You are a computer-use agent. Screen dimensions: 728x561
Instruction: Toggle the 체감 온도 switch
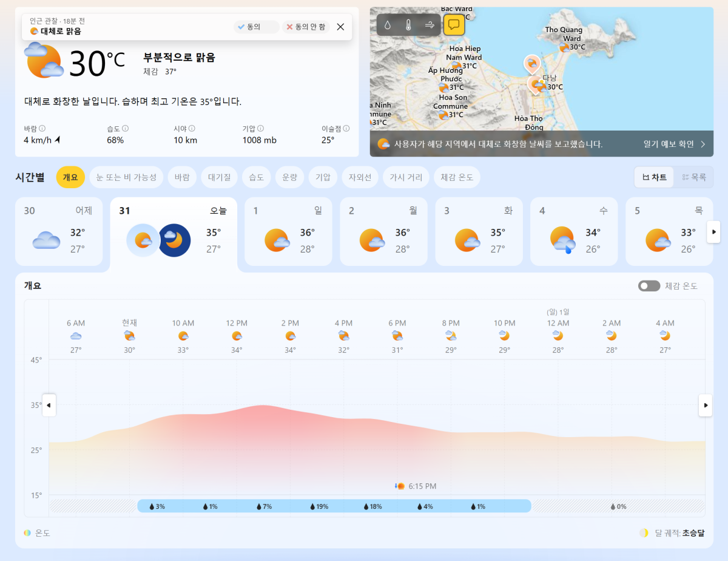coord(649,286)
